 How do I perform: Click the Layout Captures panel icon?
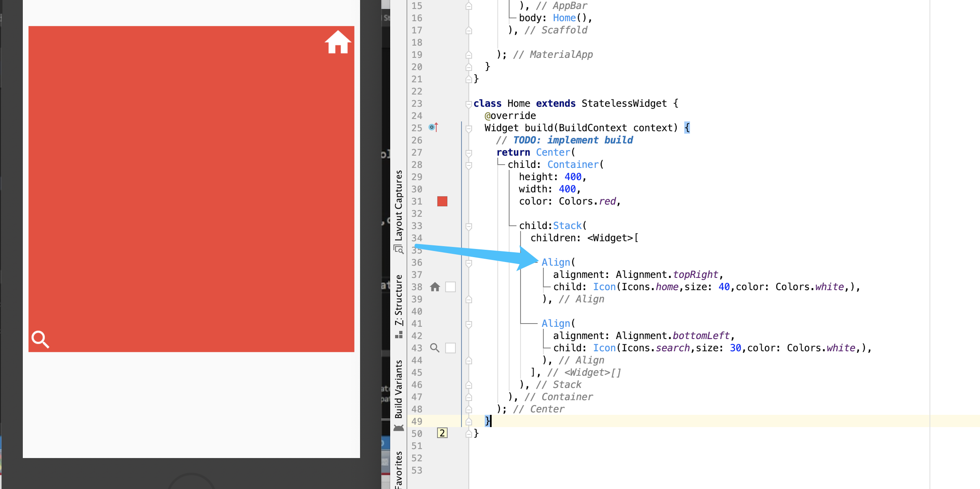pos(398,249)
